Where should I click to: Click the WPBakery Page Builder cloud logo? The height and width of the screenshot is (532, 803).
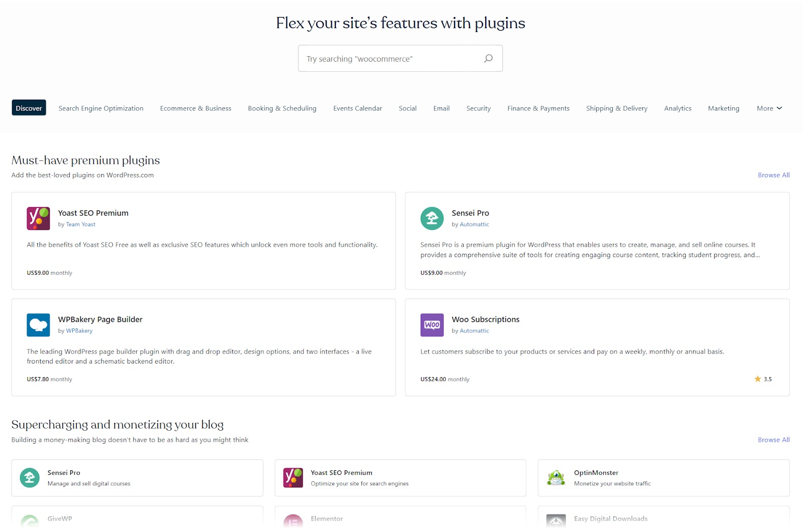click(38, 325)
